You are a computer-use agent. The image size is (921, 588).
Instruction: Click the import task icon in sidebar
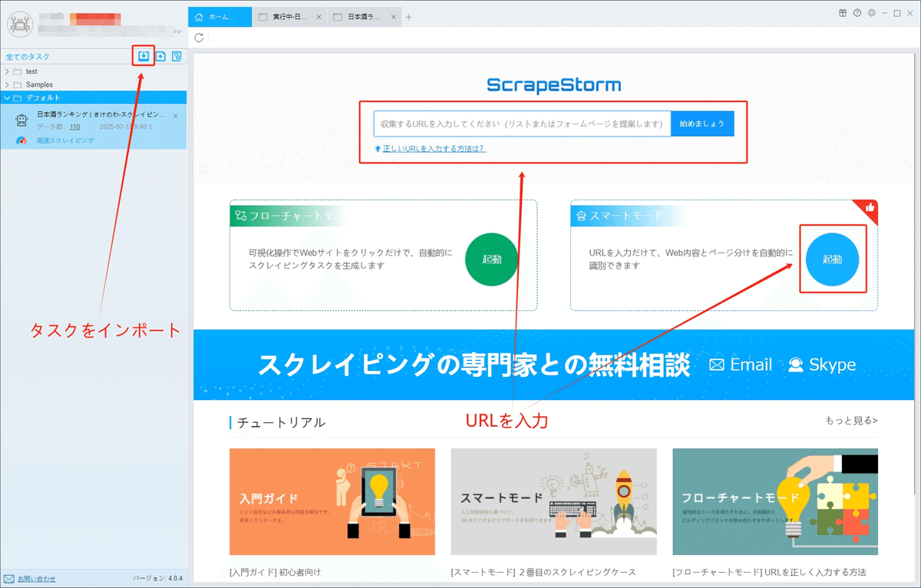144,55
